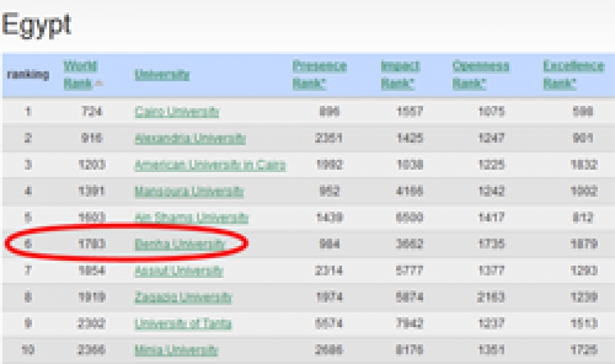
Task: Open the Zagazig University link
Action: tap(183, 297)
